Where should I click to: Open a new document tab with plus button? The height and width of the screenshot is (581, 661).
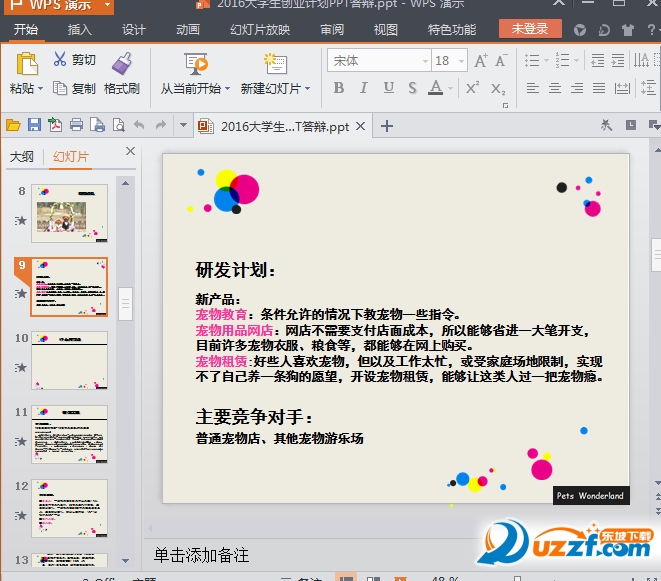point(388,126)
